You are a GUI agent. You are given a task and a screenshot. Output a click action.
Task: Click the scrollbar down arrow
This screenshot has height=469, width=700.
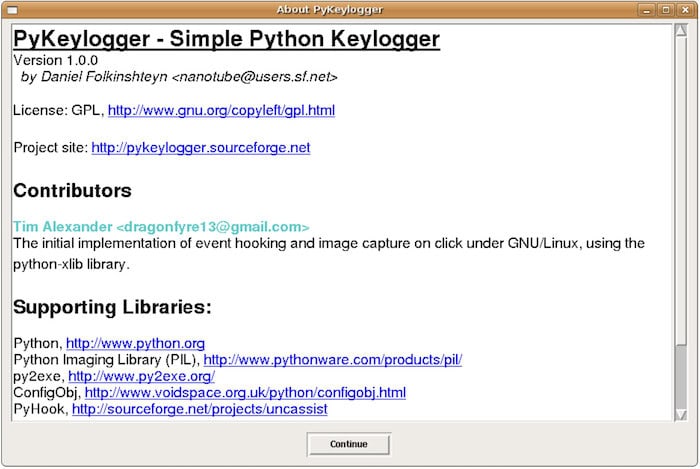point(681,415)
